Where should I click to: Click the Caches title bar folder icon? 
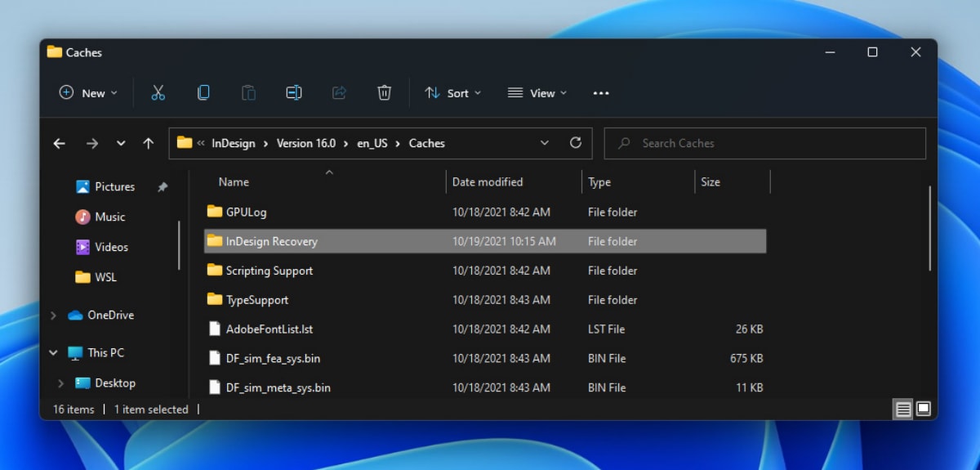click(55, 52)
